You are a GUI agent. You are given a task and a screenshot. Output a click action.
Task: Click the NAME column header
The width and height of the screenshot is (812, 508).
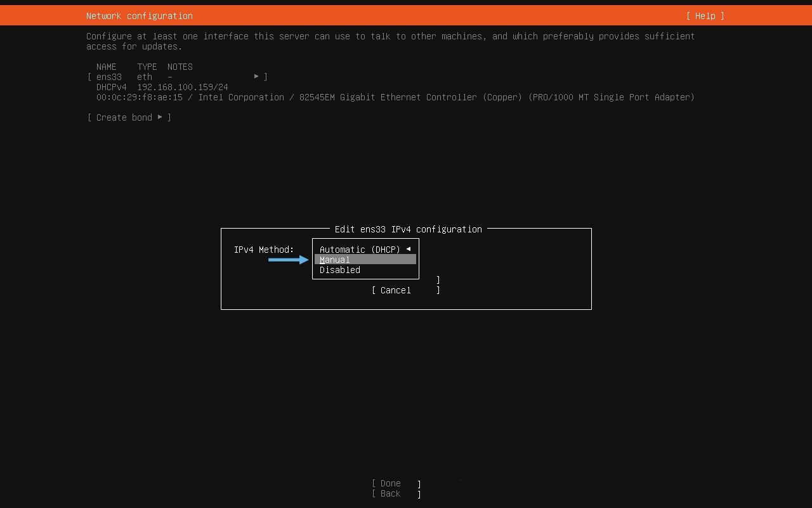(106, 66)
